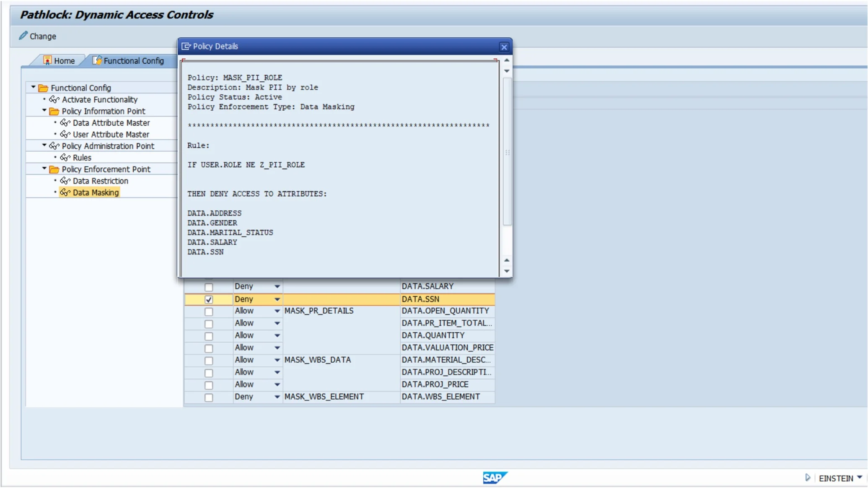This screenshot has width=868, height=488.
Task: Click the Functional Config folder icon
Action: [43, 88]
